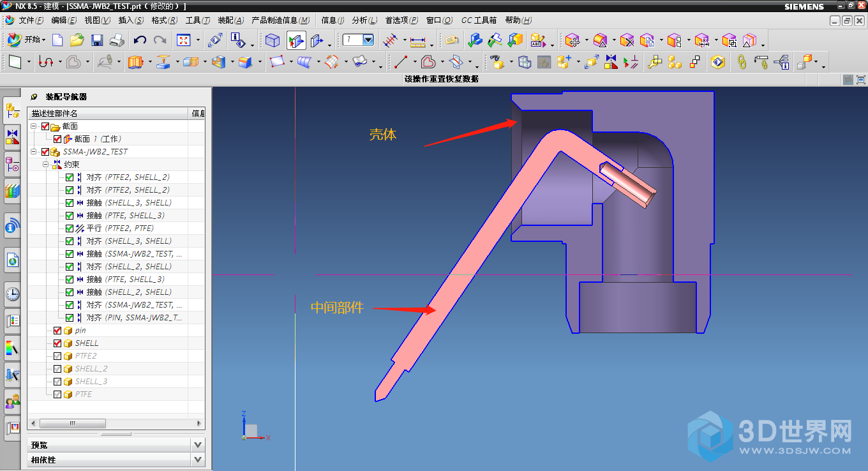Viewport: 868px width, 471px height.
Task: Click the 信息 column header
Action: tap(198, 114)
